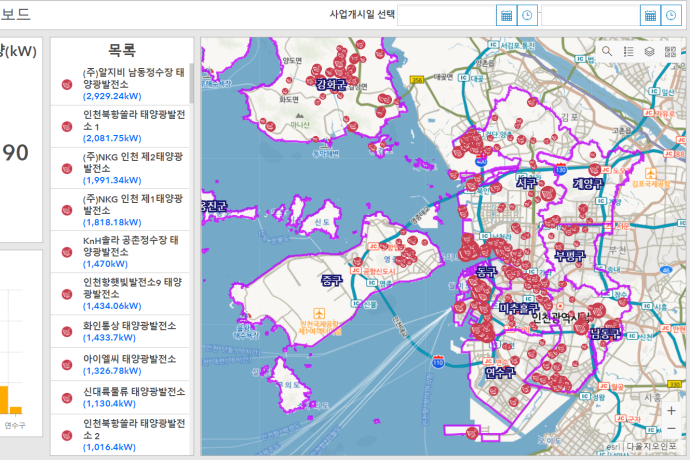Open the end date calendar picker
The height and width of the screenshot is (460, 690).
coord(650,15)
